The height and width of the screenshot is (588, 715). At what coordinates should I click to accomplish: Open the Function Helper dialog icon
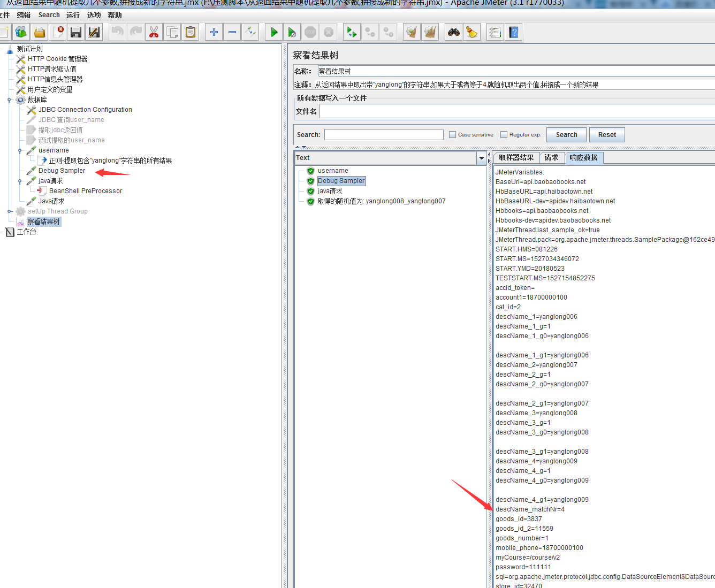click(x=496, y=32)
